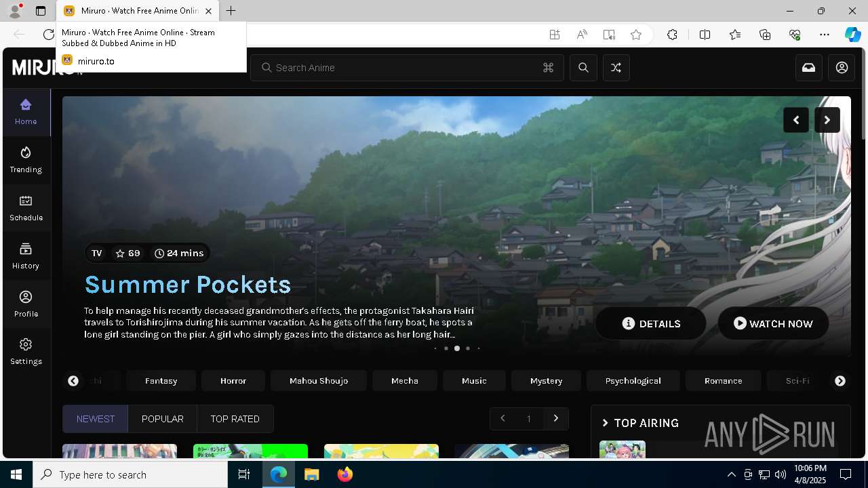Select the Music genre chip
868x488 pixels.
(x=474, y=381)
